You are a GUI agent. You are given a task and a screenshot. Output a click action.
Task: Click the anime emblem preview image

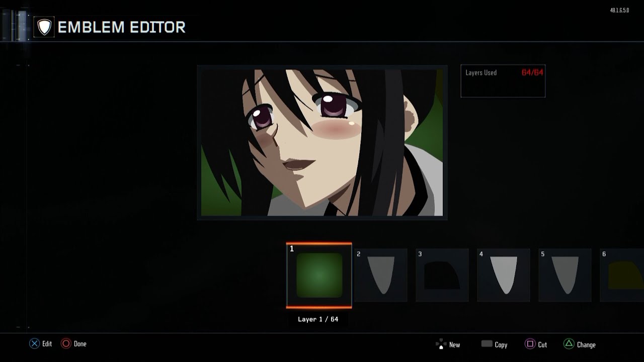[x=322, y=143]
